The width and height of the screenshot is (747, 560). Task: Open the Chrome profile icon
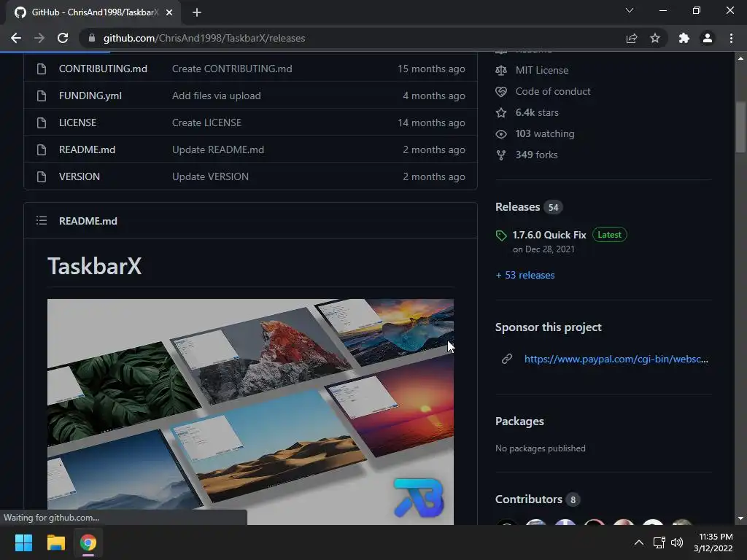pos(708,38)
